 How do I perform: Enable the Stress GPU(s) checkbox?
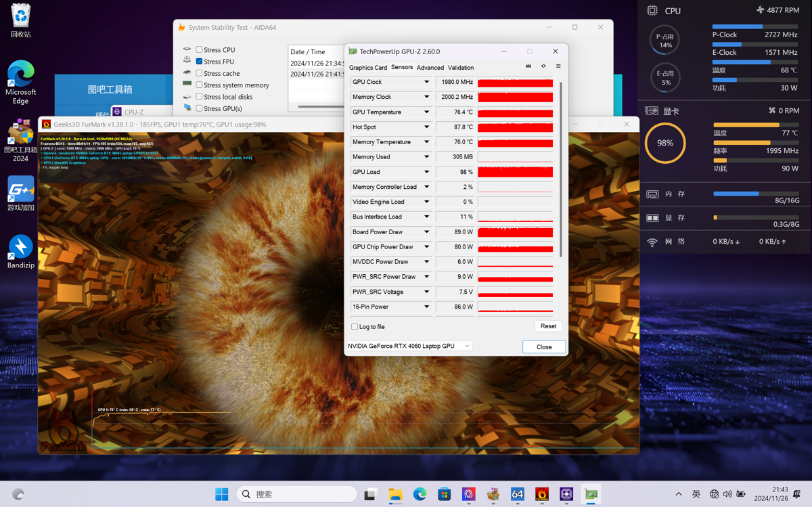(199, 108)
